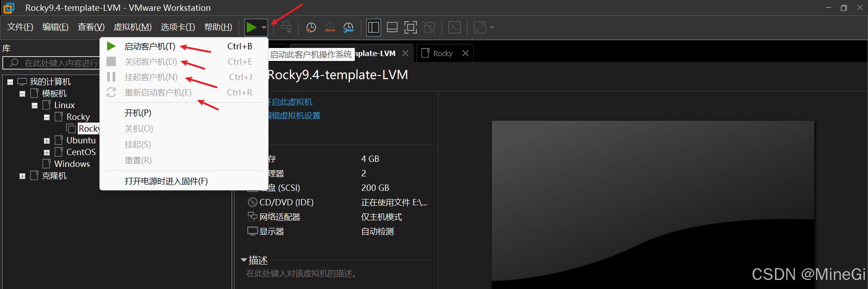868x289 pixels.
Task: Click the restart arrows icon beside 重新启动客户机
Action: point(111,92)
